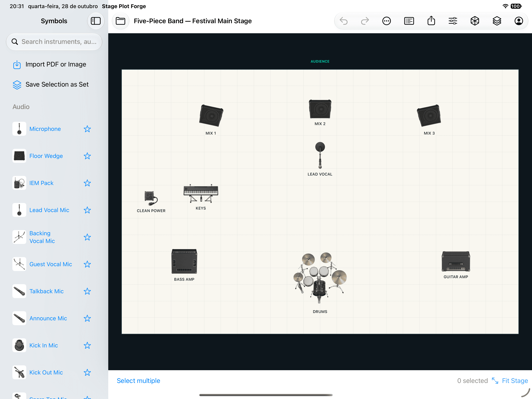Screen dimensions: 532x399
Task: Click Save Selection as Set
Action: (51, 84)
